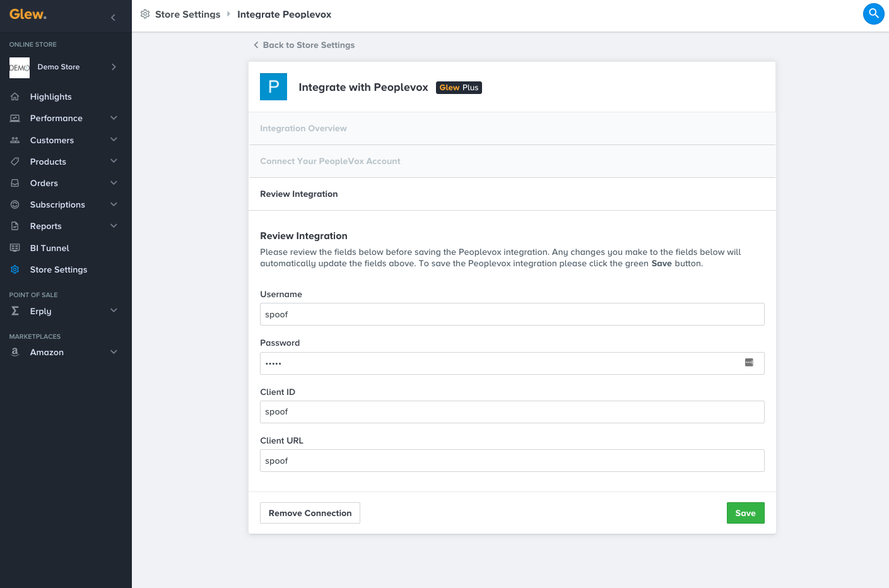Image resolution: width=889 pixels, height=588 pixels.
Task: Click the password manager icon in Password field
Action: (749, 362)
